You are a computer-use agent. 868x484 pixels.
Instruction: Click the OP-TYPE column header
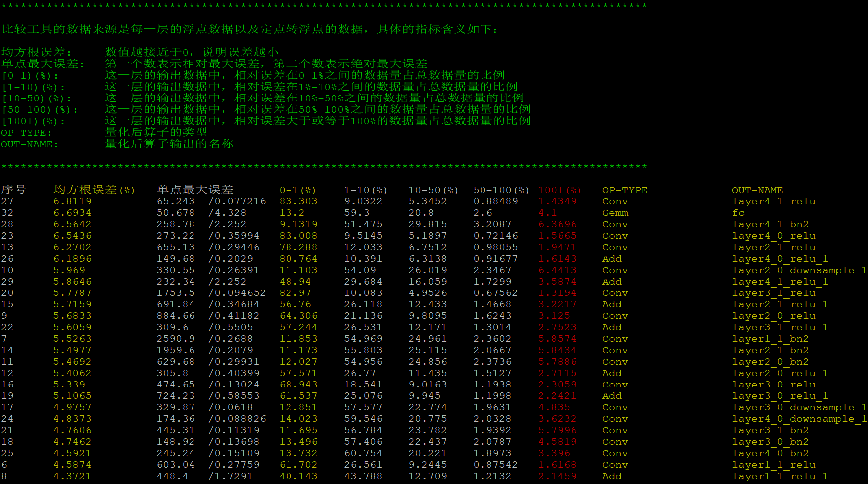[x=625, y=190]
